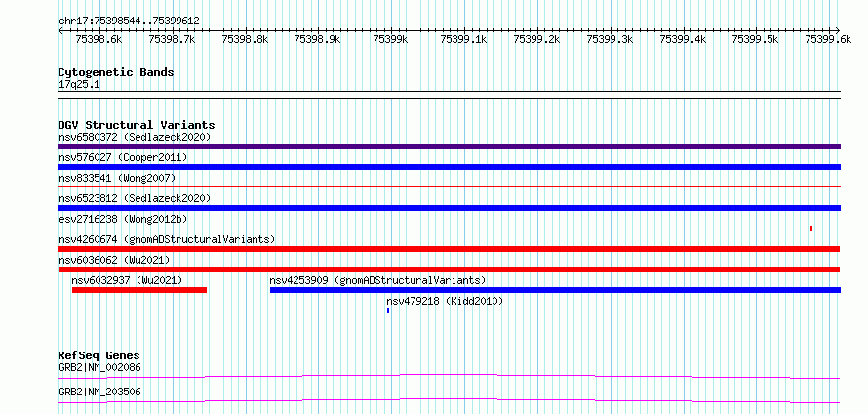
Task: Click the thin red esv2716238 variant line
Action: (x=435, y=228)
